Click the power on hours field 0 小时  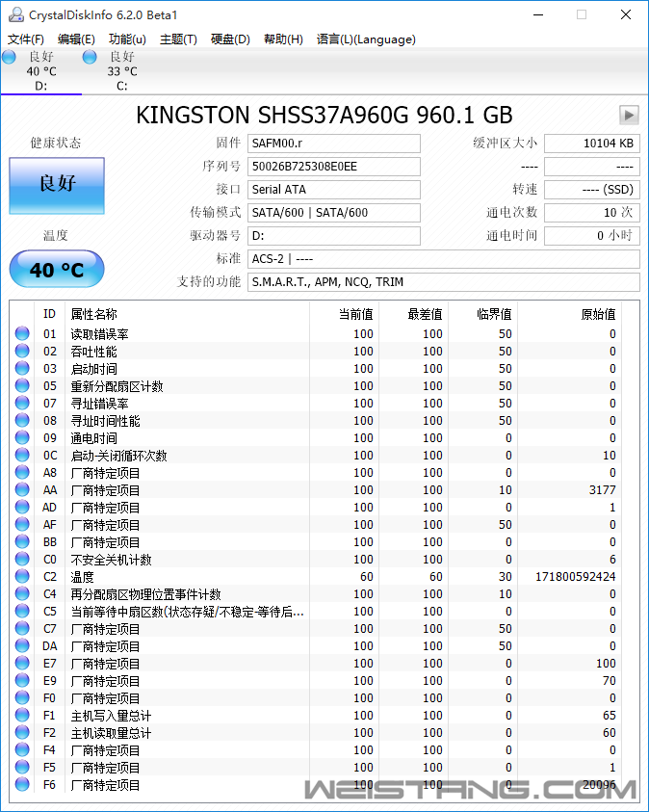click(592, 236)
